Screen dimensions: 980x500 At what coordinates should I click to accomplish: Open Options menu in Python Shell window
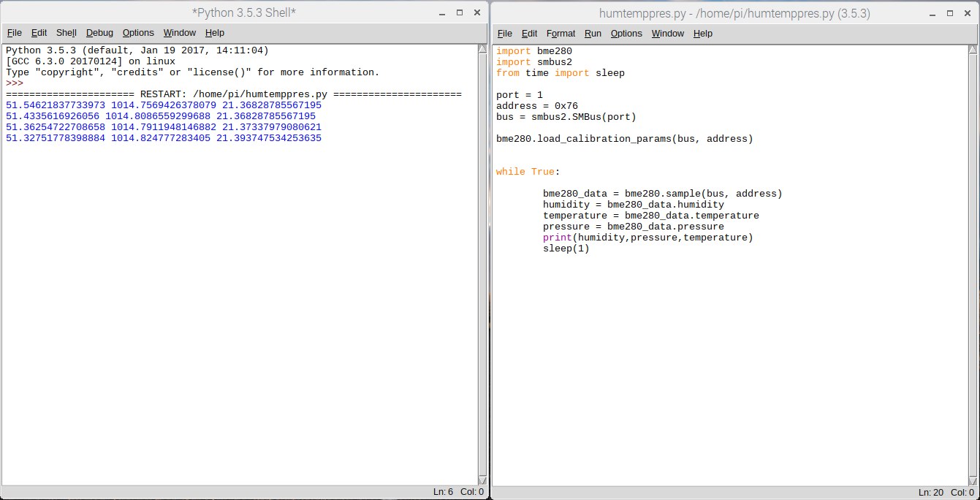coord(138,33)
